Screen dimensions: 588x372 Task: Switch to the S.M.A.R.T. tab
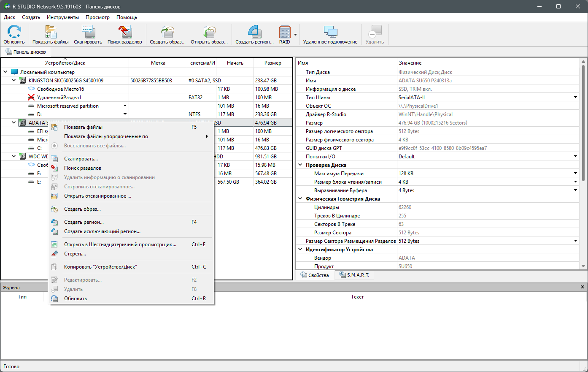354,275
